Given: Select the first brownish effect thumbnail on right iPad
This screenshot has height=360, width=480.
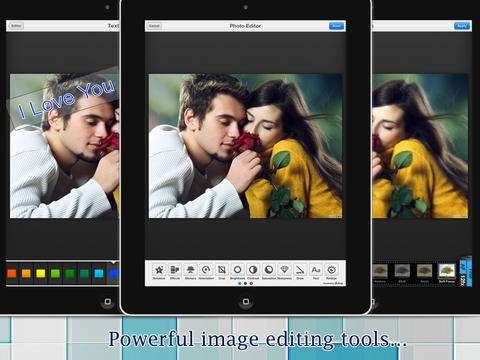Looking at the screenshot, I should [x=380, y=271].
